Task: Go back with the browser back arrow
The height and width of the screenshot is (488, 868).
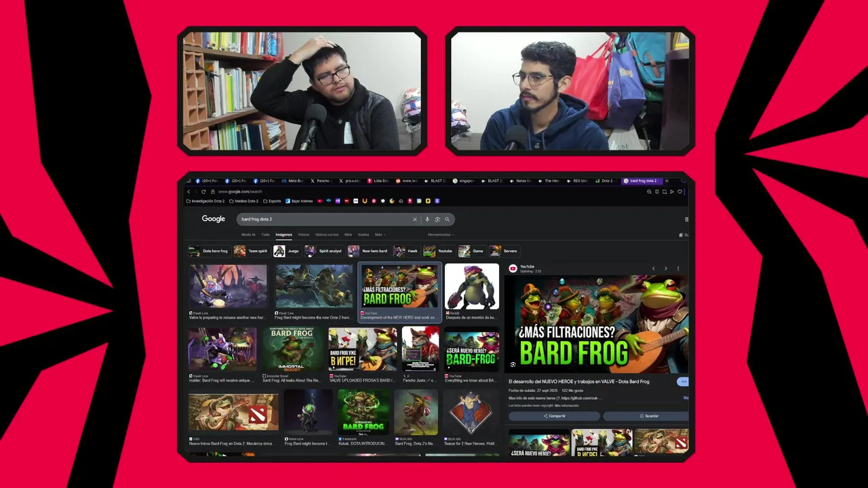Action: (189, 192)
